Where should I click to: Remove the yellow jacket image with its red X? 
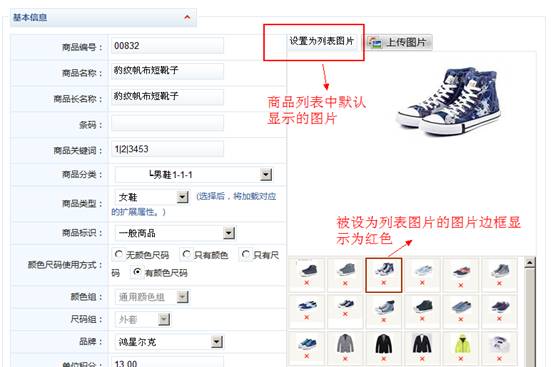[461, 358]
